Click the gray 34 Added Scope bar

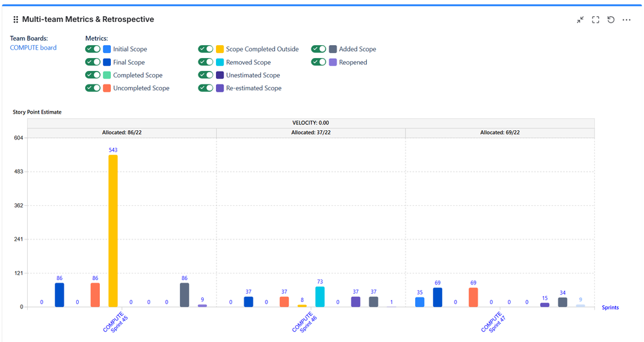click(x=563, y=302)
